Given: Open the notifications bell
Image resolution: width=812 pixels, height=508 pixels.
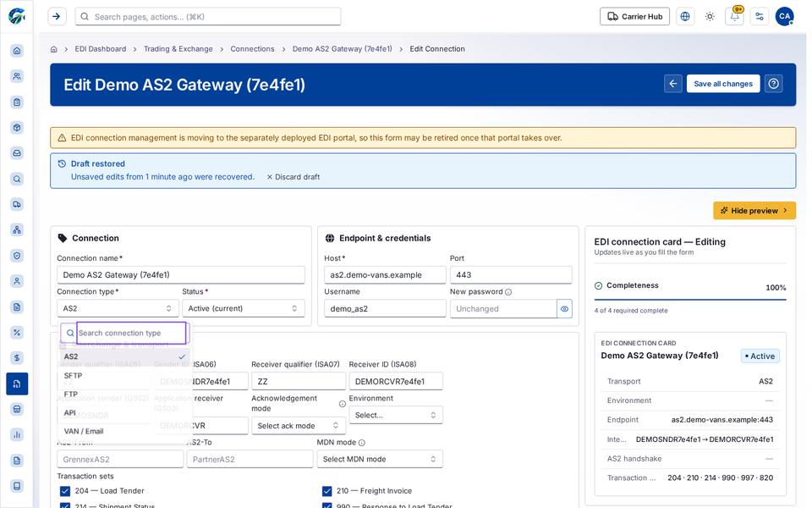Looking at the screenshot, I should 735,17.
